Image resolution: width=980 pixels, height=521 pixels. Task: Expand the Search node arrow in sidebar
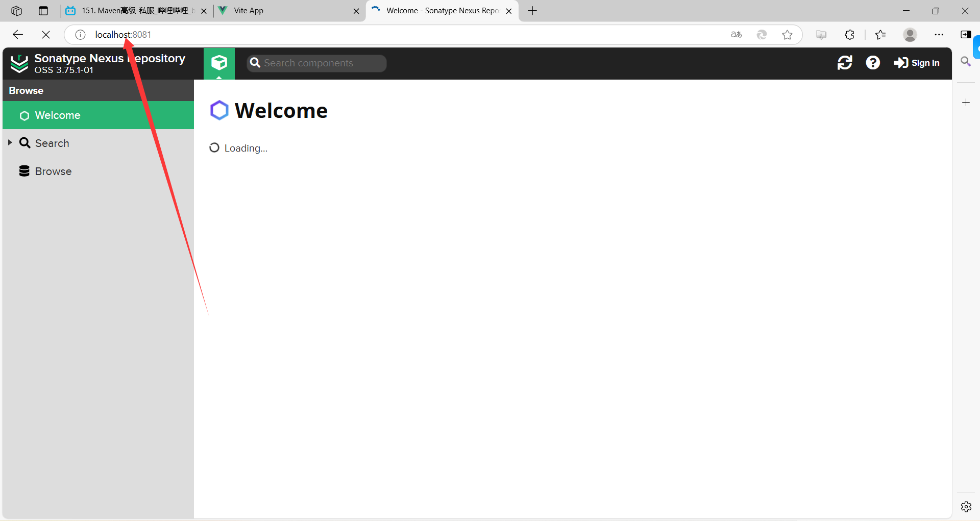(x=10, y=143)
